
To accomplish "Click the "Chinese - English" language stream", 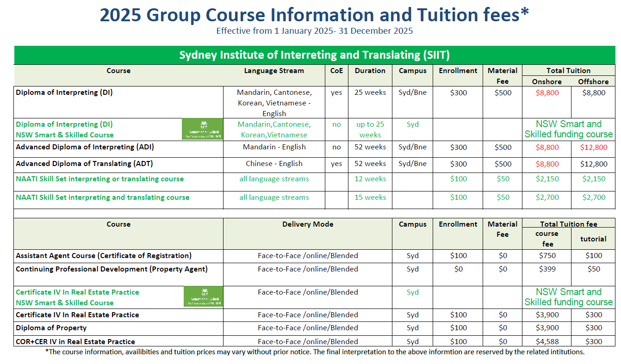I will tap(274, 164).
